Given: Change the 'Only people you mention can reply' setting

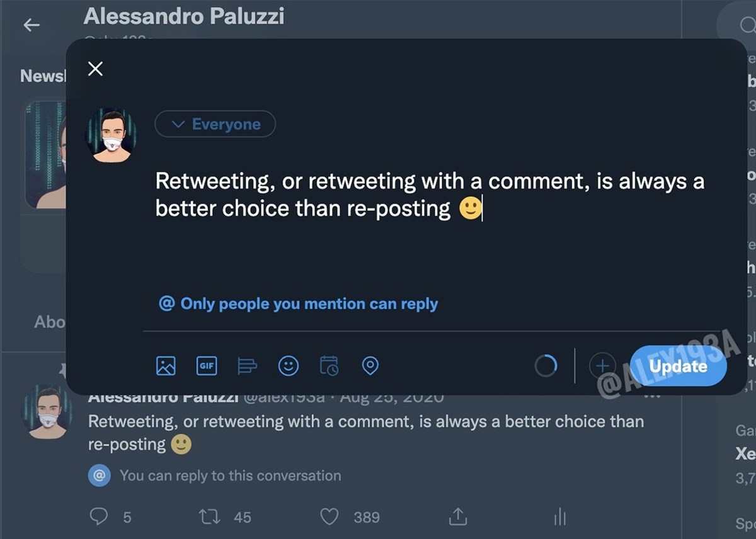Looking at the screenshot, I should 299,304.
